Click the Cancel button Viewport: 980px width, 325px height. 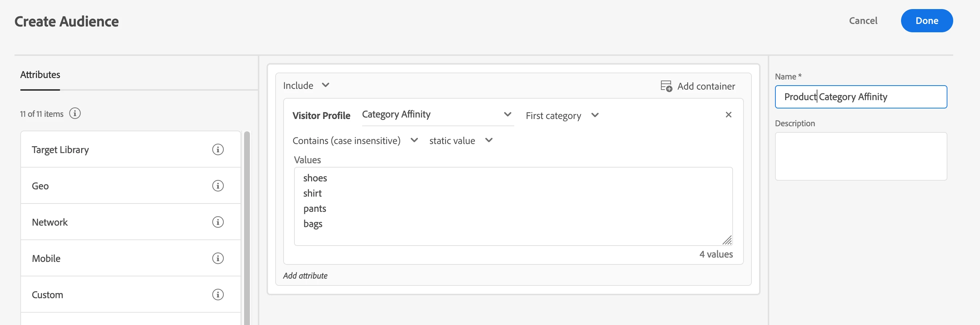click(x=863, y=21)
